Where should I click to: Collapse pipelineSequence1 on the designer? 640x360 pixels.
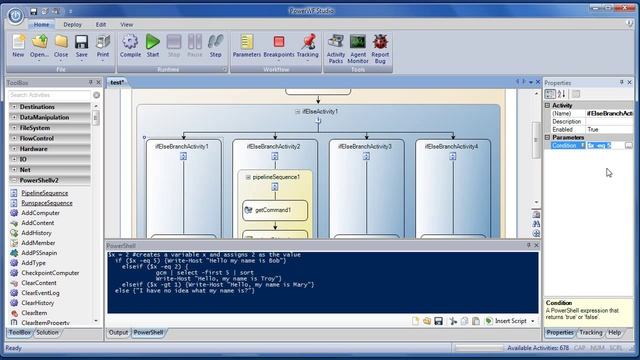coord(248,177)
